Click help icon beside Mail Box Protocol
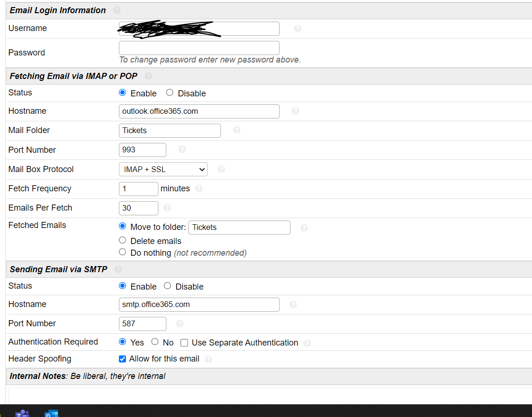Screen dimensions: 532x417 point(221,169)
